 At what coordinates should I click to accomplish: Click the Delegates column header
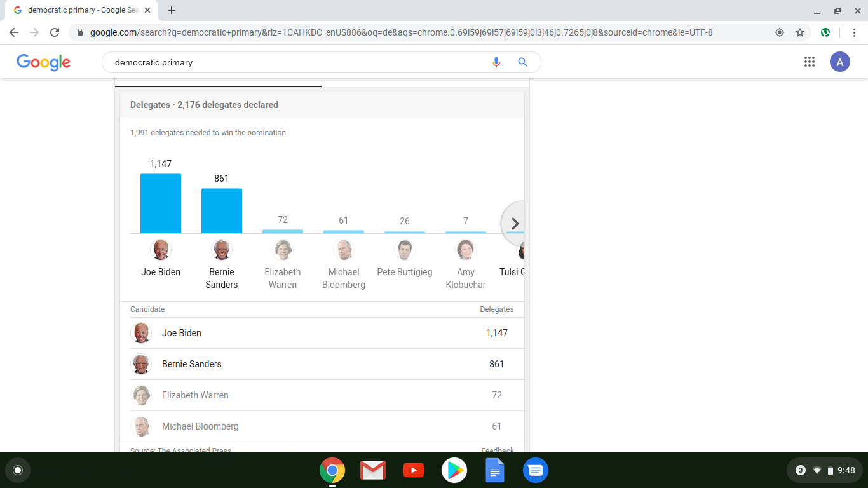(497, 309)
